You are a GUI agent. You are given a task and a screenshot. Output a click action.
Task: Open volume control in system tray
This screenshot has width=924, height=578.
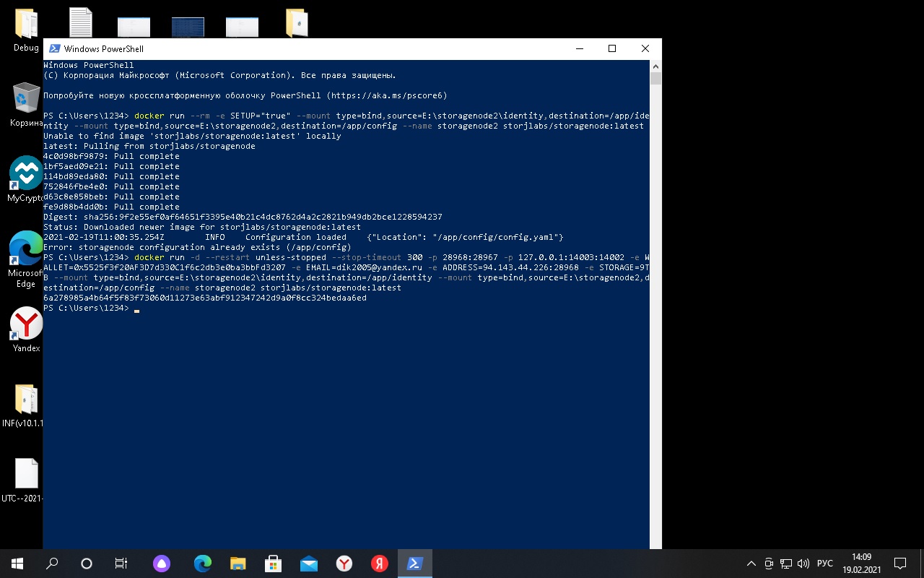click(803, 564)
